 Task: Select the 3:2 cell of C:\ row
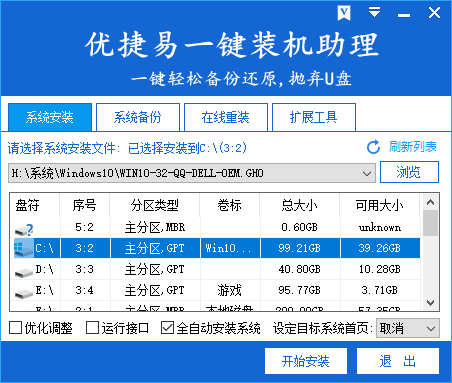click(84, 248)
